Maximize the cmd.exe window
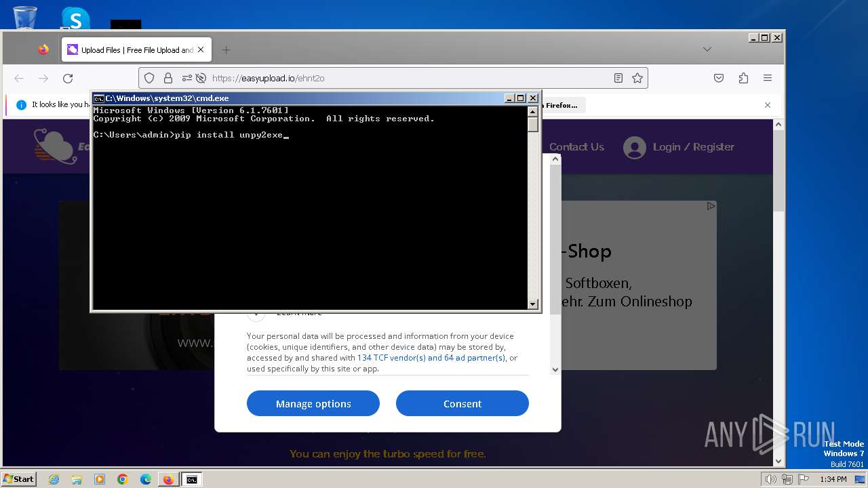The height and width of the screenshot is (488, 868). pyautogui.click(x=521, y=98)
